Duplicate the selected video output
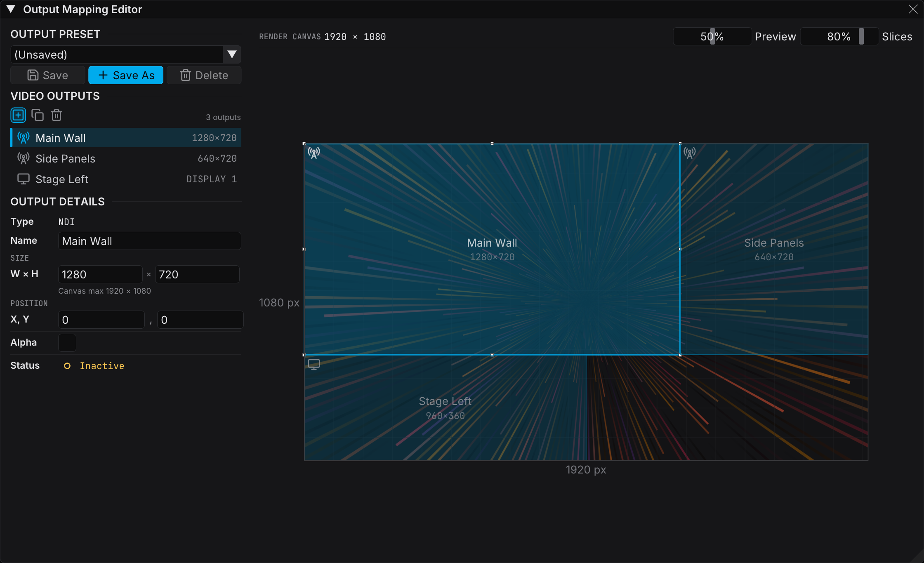The height and width of the screenshot is (563, 924). pos(38,115)
